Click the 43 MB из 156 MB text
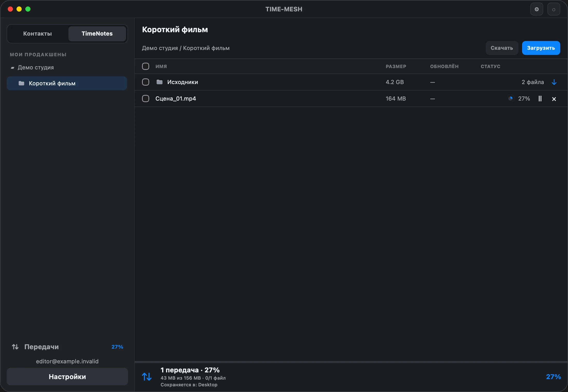This screenshot has width=568, height=392. click(181, 378)
